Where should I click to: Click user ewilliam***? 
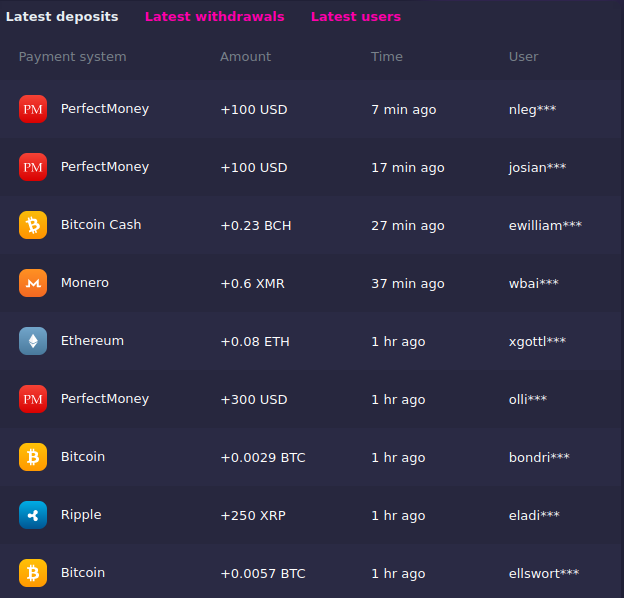point(545,226)
